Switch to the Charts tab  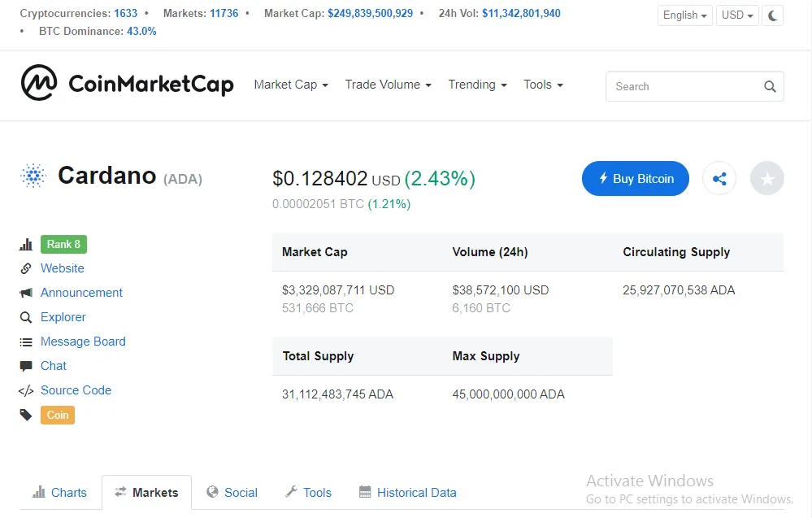[x=59, y=492]
